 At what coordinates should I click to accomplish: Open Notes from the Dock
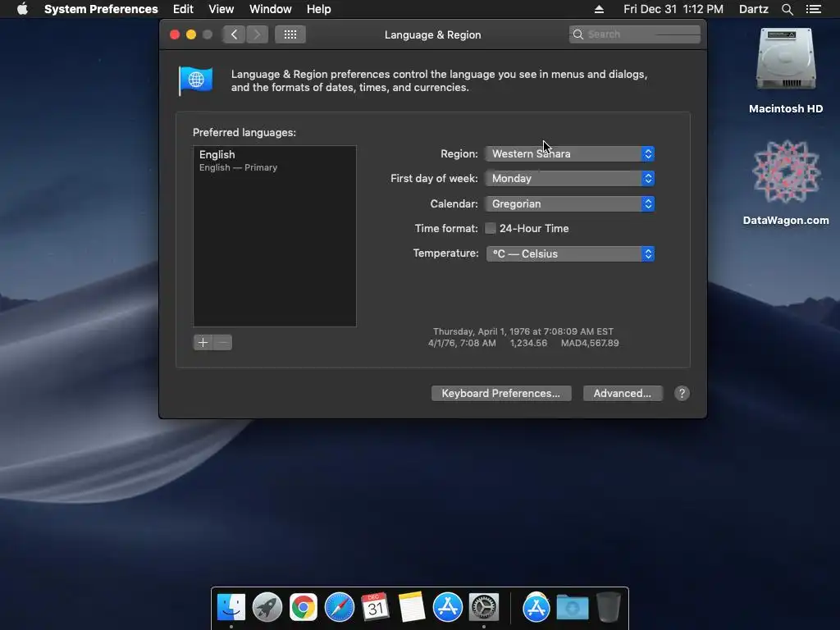(x=412, y=607)
